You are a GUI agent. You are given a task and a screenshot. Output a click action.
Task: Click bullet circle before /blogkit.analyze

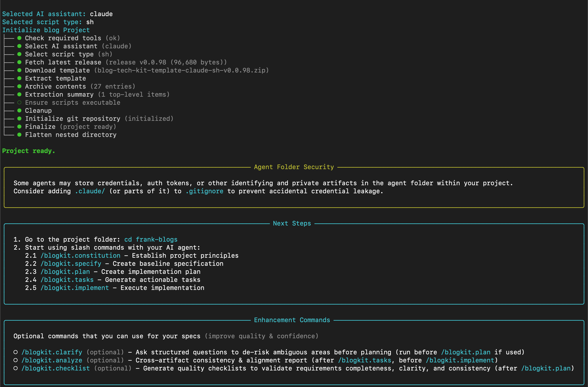click(15, 360)
